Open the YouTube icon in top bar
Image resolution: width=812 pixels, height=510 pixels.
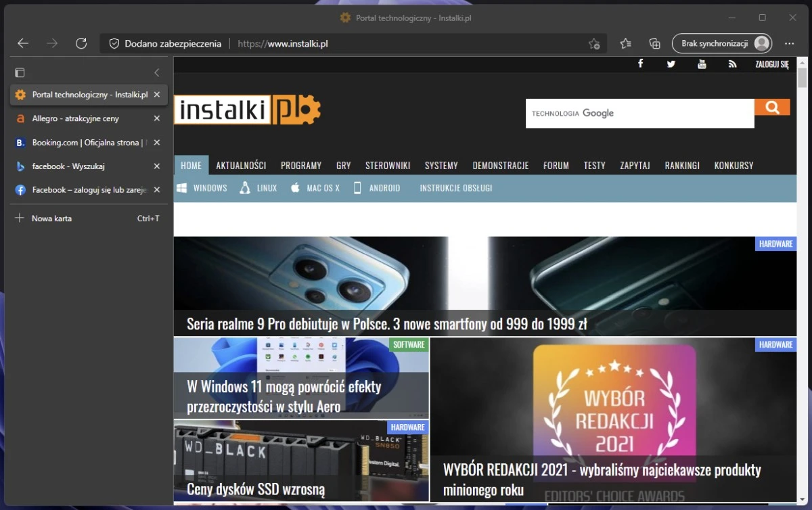(x=702, y=64)
